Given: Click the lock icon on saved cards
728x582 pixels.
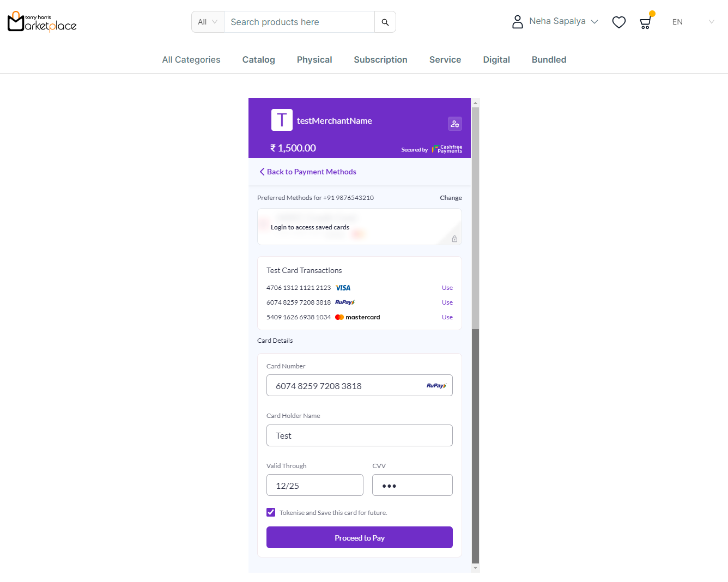Looking at the screenshot, I should click(454, 239).
